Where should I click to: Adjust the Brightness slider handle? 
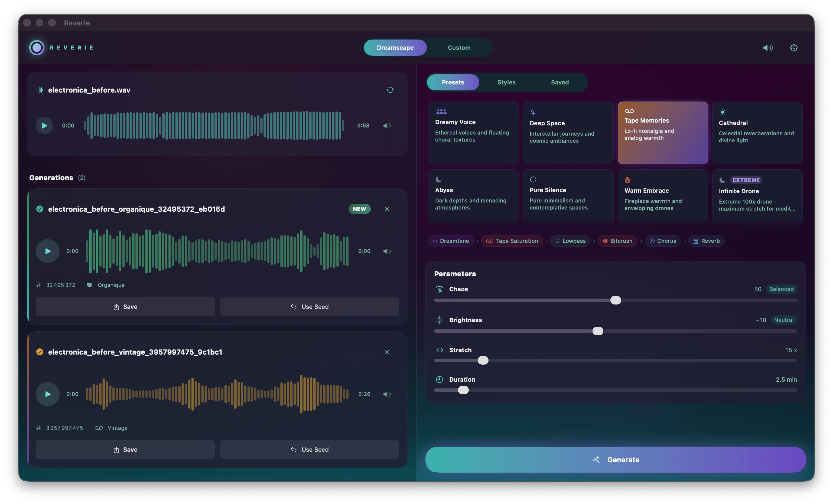pyautogui.click(x=598, y=331)
